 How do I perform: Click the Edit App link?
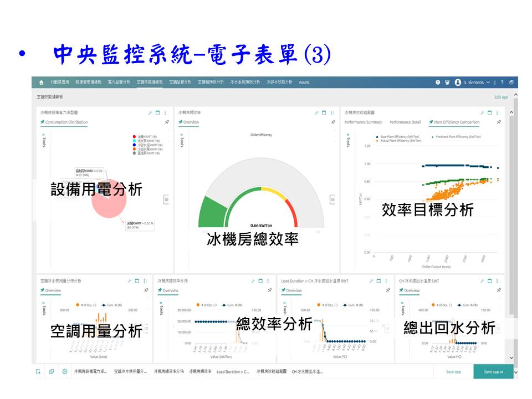pyautogui.click(x=501, y=97)
